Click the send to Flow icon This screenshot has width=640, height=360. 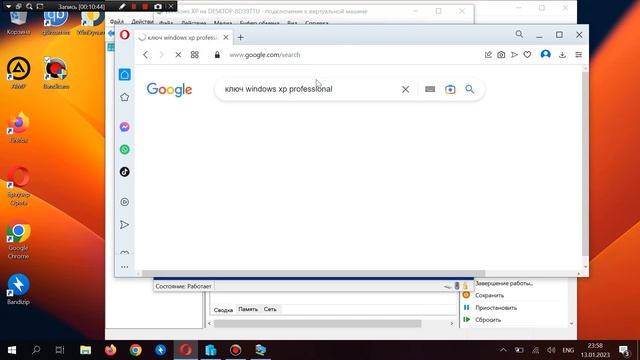514,55
